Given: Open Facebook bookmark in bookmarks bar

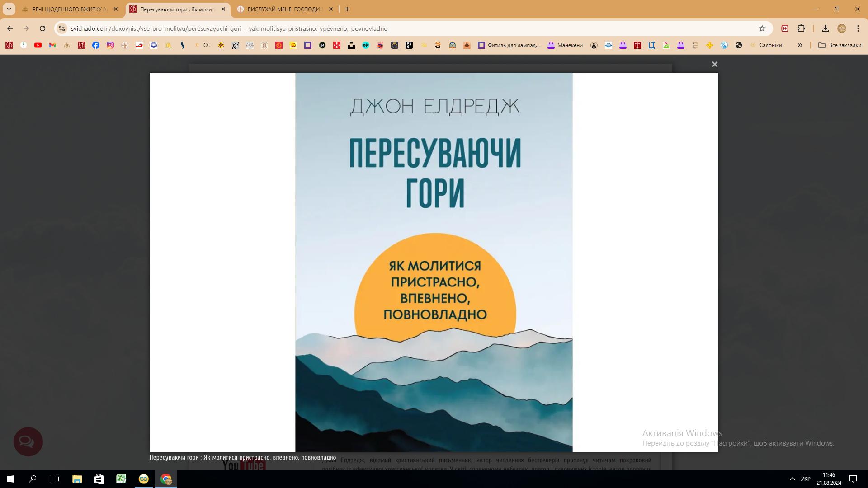Looking at the screenshot, I should pos(96,45).
